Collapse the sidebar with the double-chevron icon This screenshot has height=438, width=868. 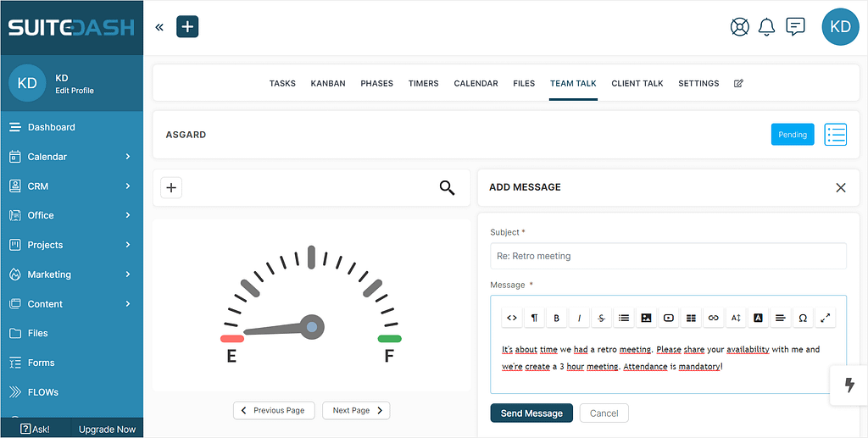pos(159,27)
